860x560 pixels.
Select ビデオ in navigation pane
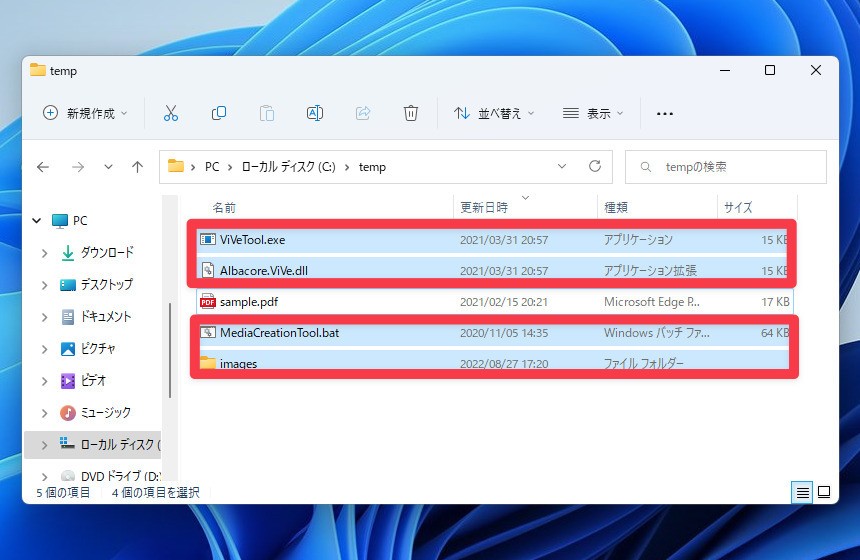[x=93, y=380]
